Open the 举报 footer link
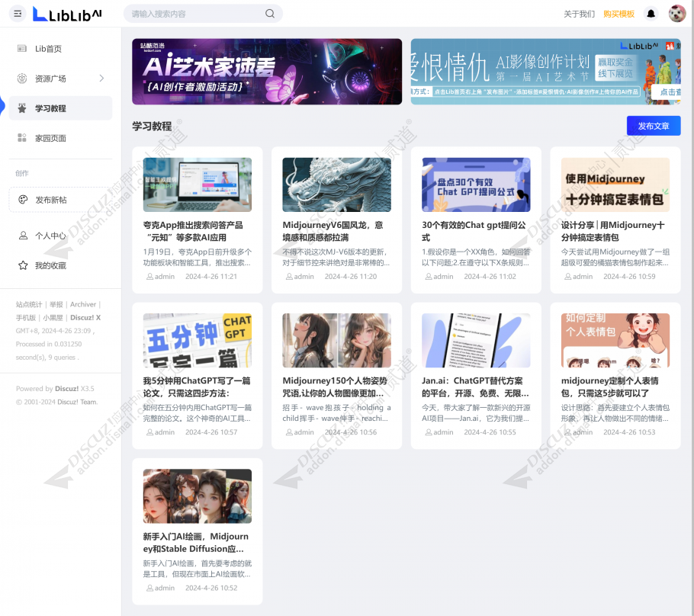 [x=56, y=304]
